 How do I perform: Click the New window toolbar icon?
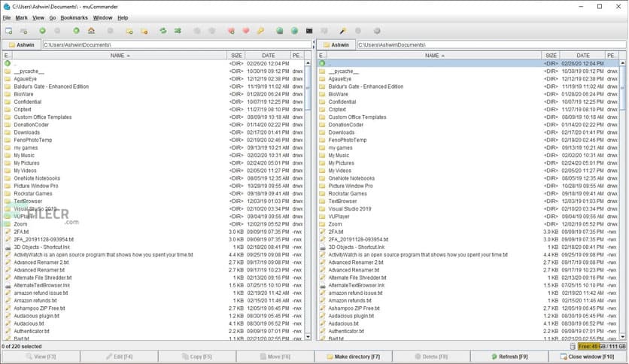tap(8, 31)
